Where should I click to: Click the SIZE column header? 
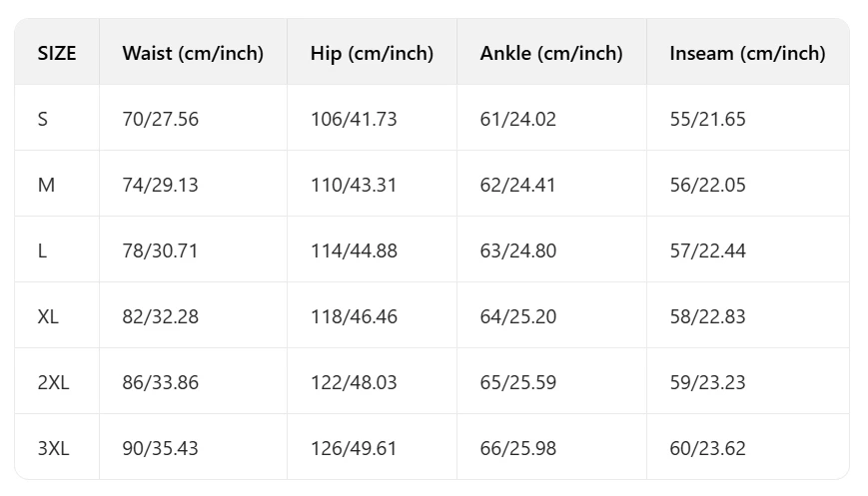pyautogui.click(x=57, y=53)
